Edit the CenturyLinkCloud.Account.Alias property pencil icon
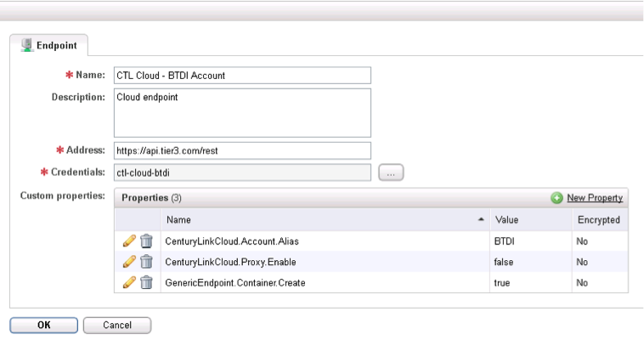644x340 pixels. tap(129, 241)
